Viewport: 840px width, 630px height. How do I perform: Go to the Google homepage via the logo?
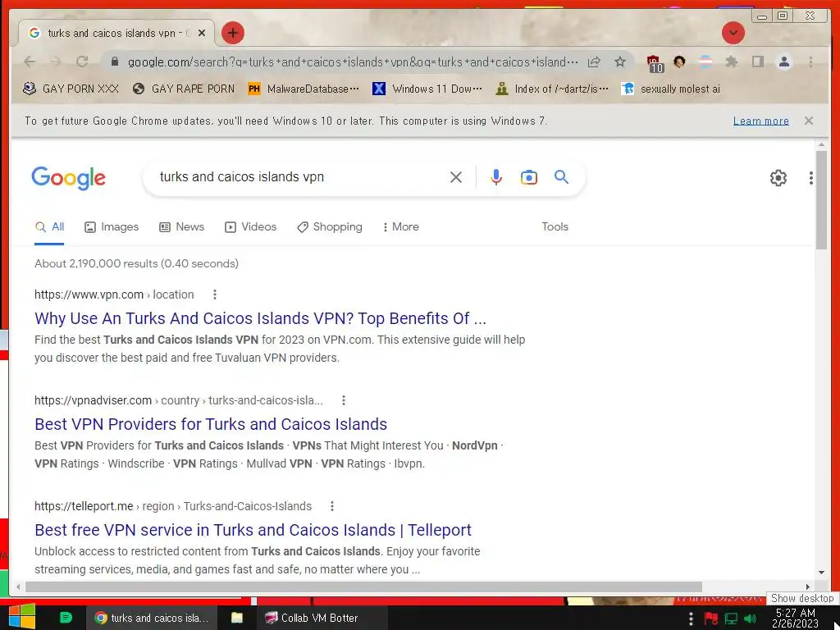[x=69, y=177]
